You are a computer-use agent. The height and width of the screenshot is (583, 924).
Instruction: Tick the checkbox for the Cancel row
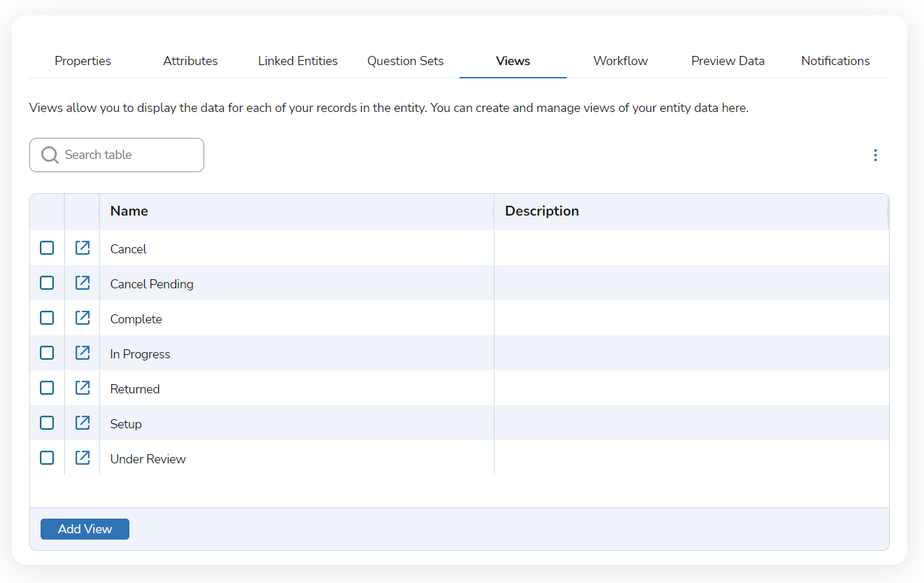click(x=47, y=248)
